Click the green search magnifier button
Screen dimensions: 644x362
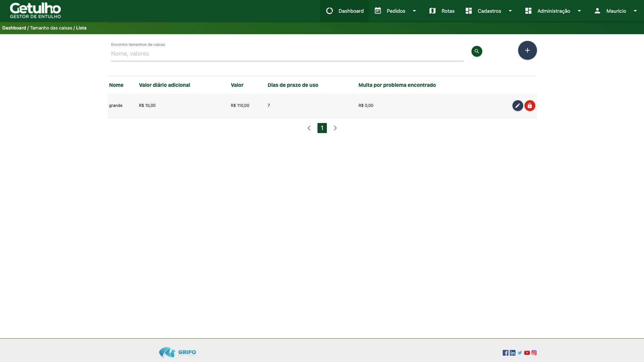click(x=477, y=51)
